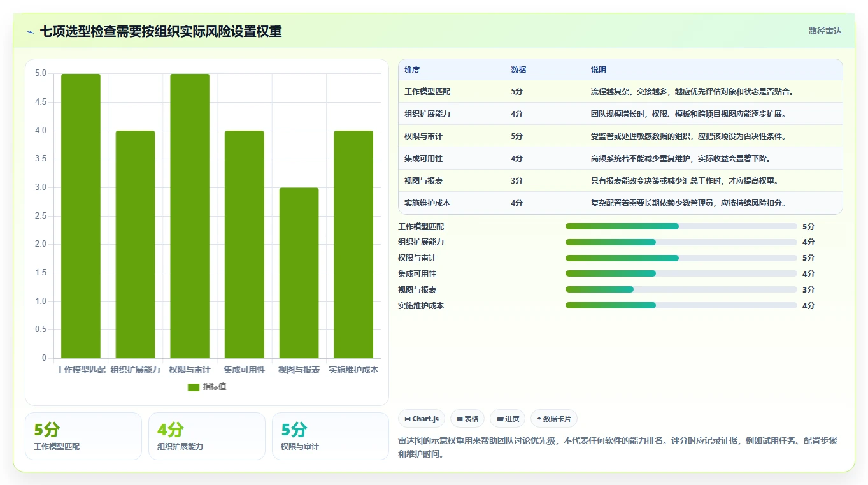Image resolution: width=868 pixels, height=485 pixels.
Task: Click the 3分 value in table
Action: pos(516,181)
